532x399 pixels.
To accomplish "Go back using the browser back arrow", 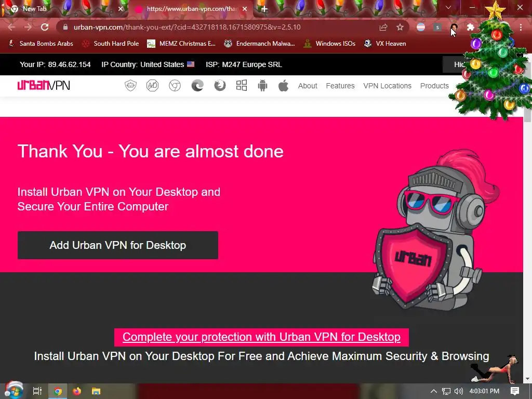I will 11,27.
